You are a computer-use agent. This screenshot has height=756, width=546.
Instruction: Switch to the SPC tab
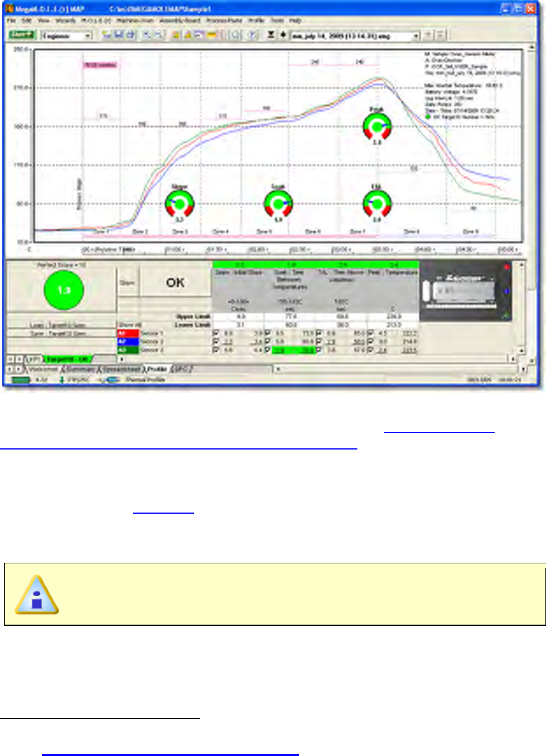[182, 370]
